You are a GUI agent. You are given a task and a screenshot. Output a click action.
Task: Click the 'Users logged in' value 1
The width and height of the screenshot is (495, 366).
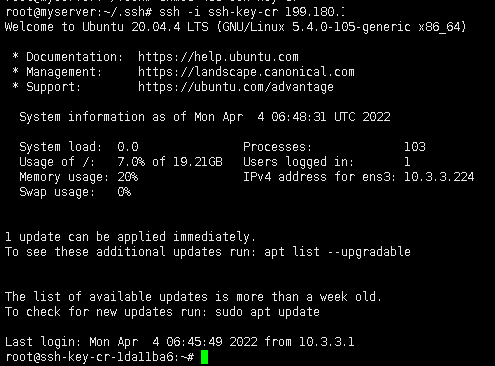click(407, 162)
